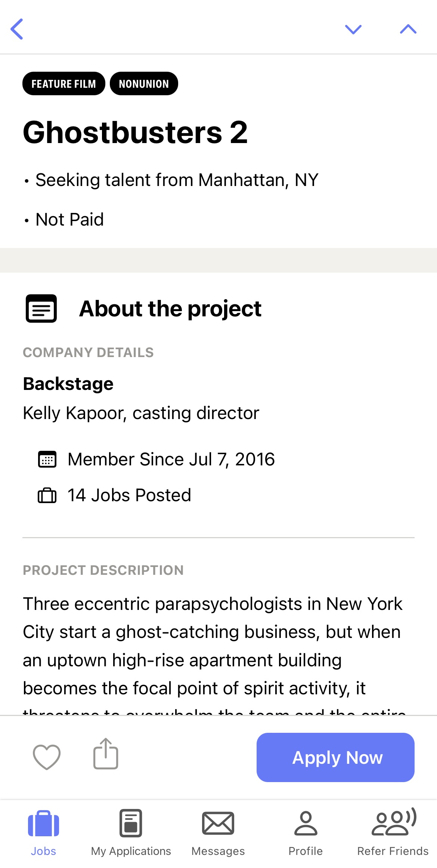Favorite this job with the heart icon
Image resolution: width=437 pixels, height=868 pixels.
47,757
